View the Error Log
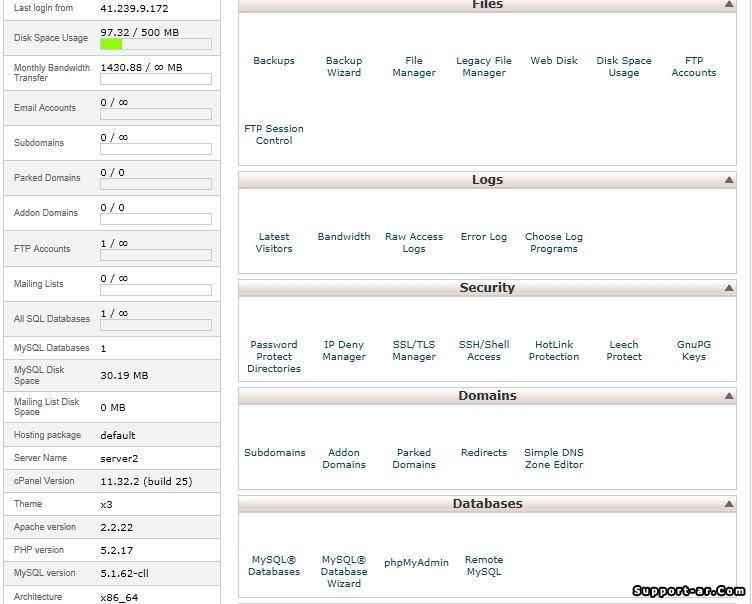Viewport: 752px width, 604px height. coord(484,237)
